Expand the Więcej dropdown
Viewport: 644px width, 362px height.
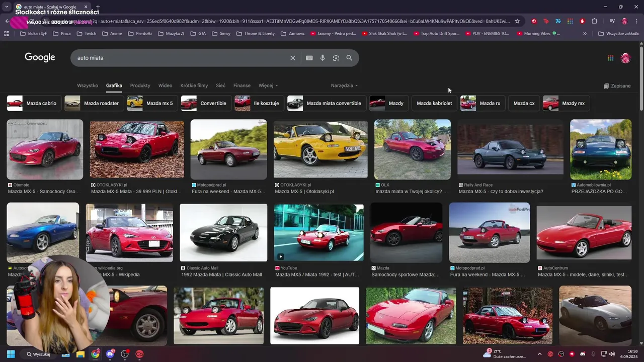268,85
